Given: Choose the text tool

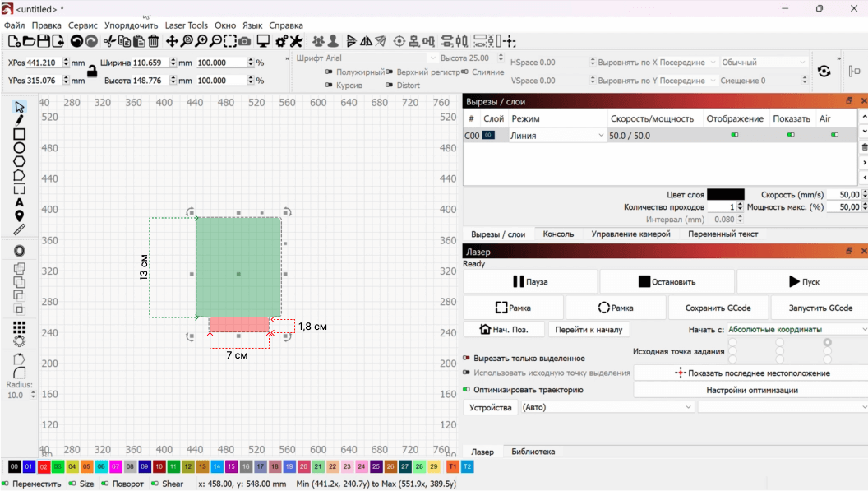Looking at the screenshot, I should point(19,202).
